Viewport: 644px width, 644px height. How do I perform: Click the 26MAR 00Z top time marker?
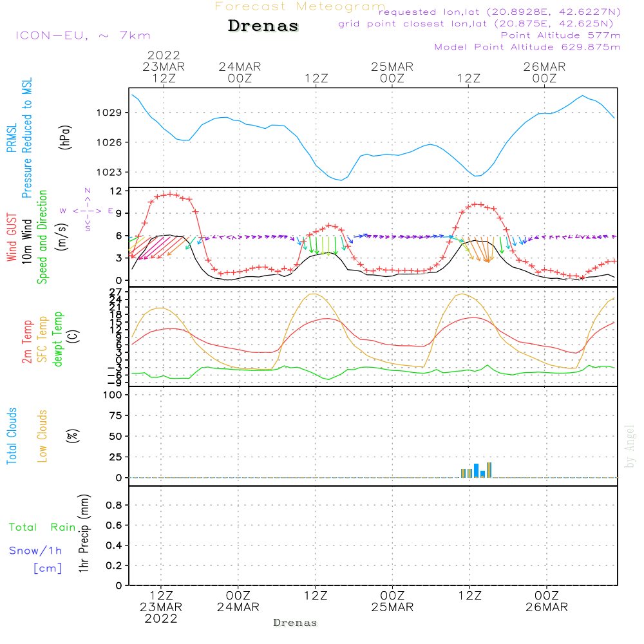(x=545, y=72)
